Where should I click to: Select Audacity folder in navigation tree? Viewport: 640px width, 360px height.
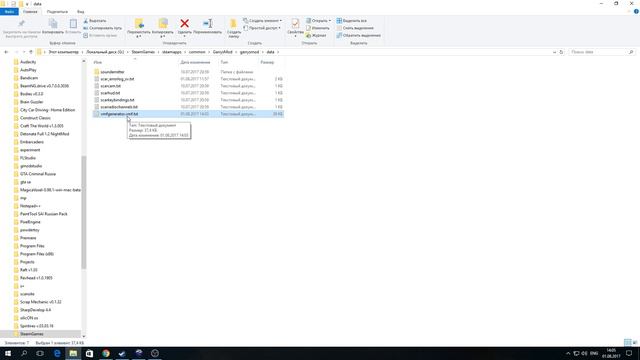(x=28, y=62)
